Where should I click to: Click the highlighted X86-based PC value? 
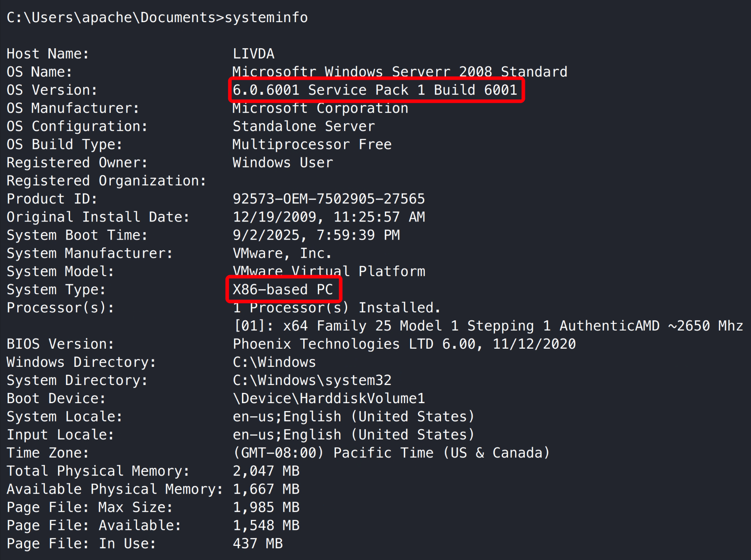[283, 290]
